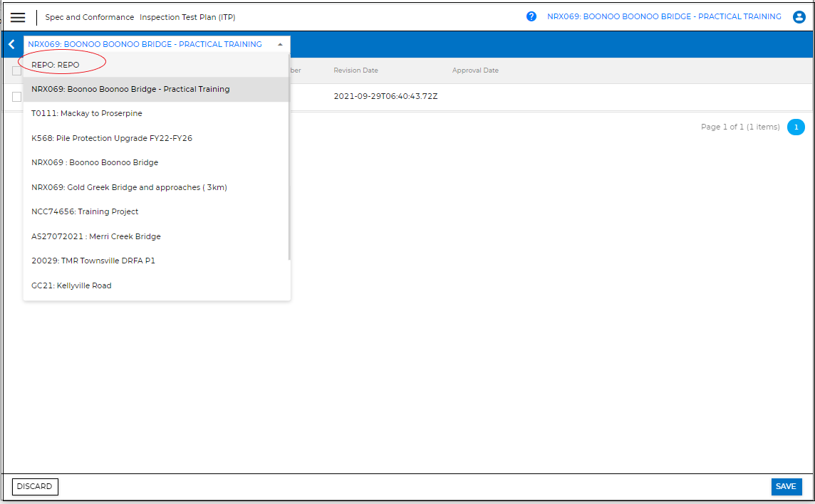Collapse the project dropdown with the arrow

coord(280,44)
